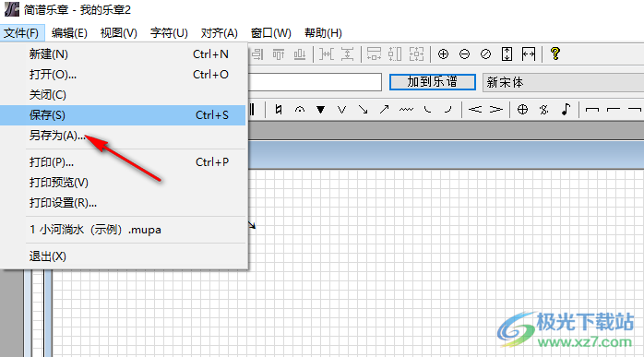The height and width of the screenshot is (357, 644).
Task: Click the align bottom edges icon
Action: coord(300,54)
